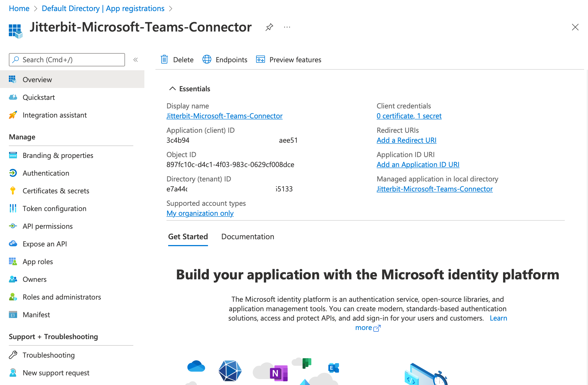Click Add an Application ID URI link
The width and height of the screenshot is (588, 385).
pos(418,164)
